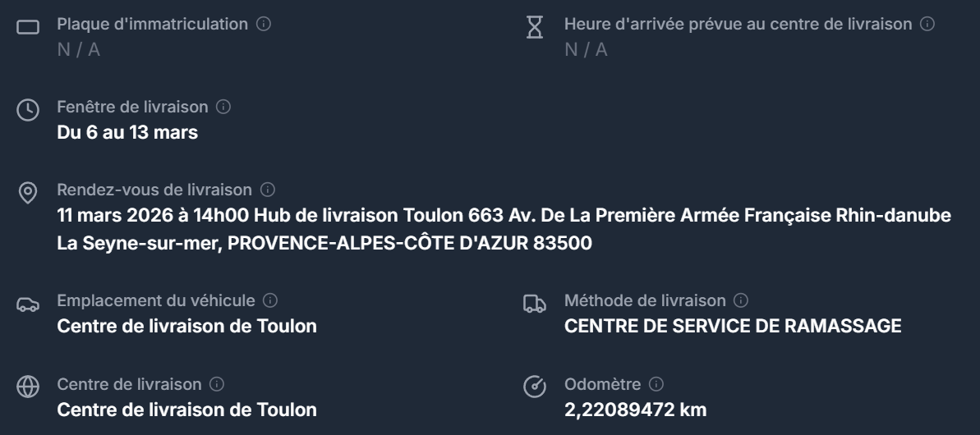
Task: Click the map pin appointment icon
Action: point(28,194)
